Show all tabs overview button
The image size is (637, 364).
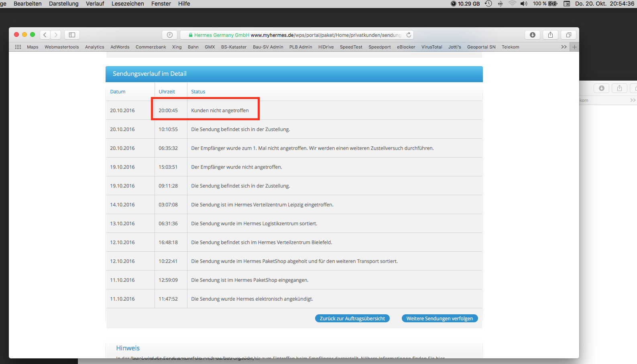pos(569,35)
